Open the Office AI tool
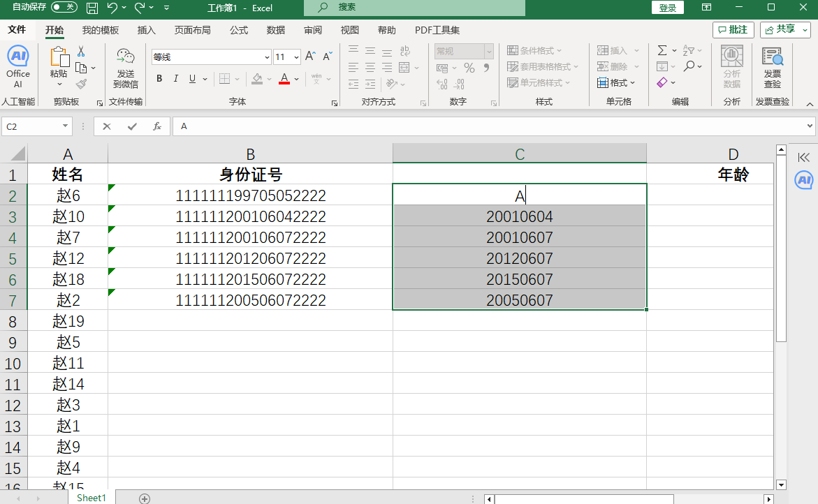Viewport: 818px width, 504px height. 17,66
